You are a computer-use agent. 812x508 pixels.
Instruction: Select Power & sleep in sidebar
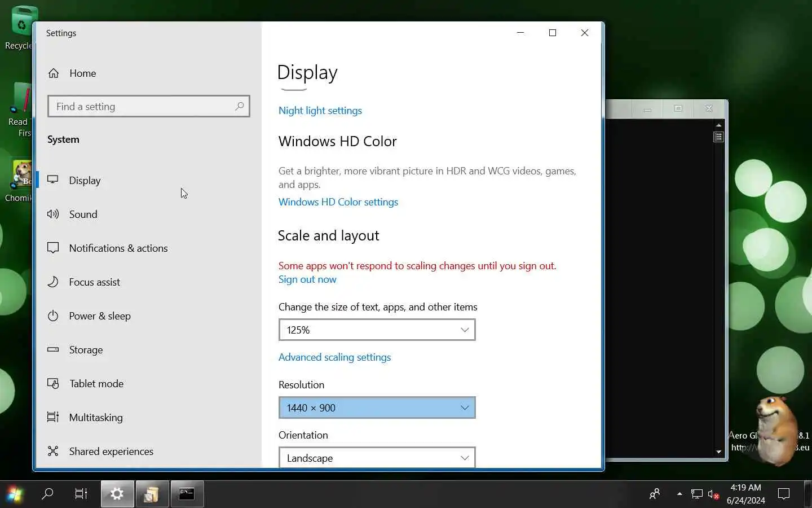149,316
